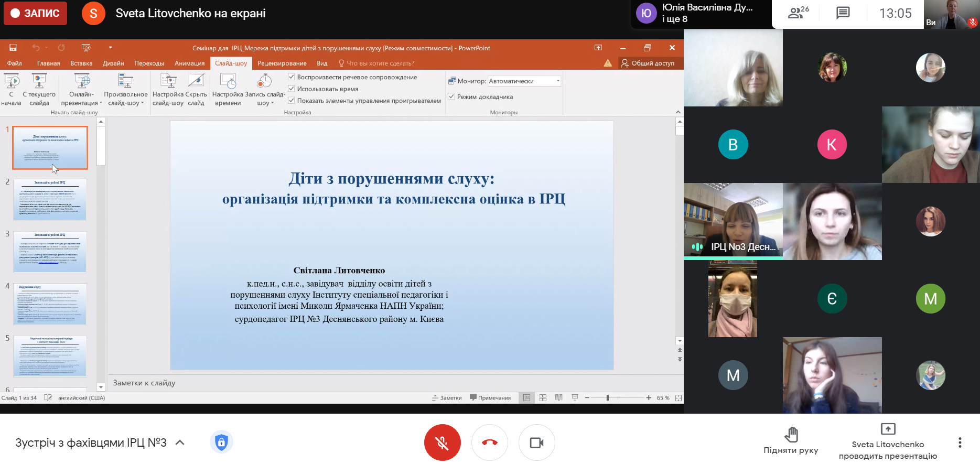Open Meet three-dot more options menu
The height and width of the screenshot is (464, 980).
tap(960, 443)
